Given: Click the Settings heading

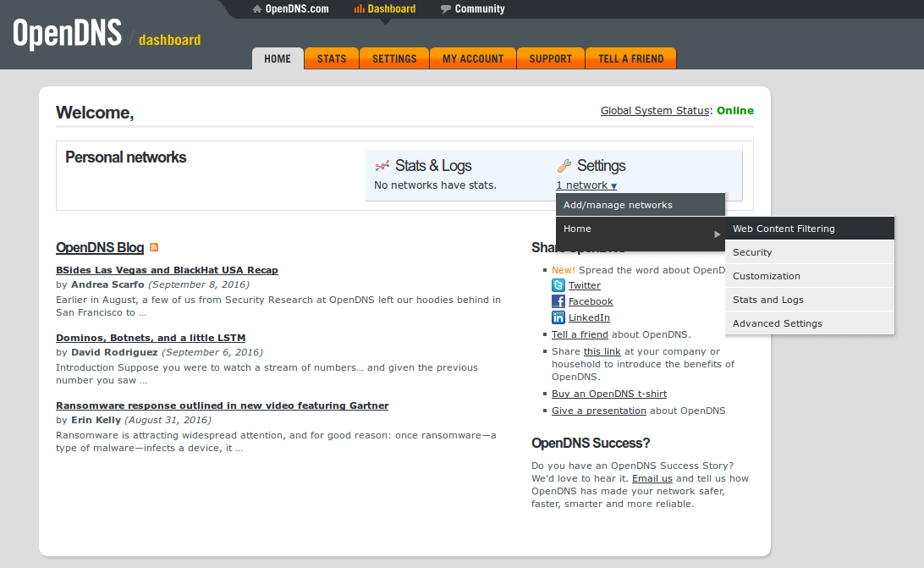Looking at the screenshot, I should tap(601, 166).
